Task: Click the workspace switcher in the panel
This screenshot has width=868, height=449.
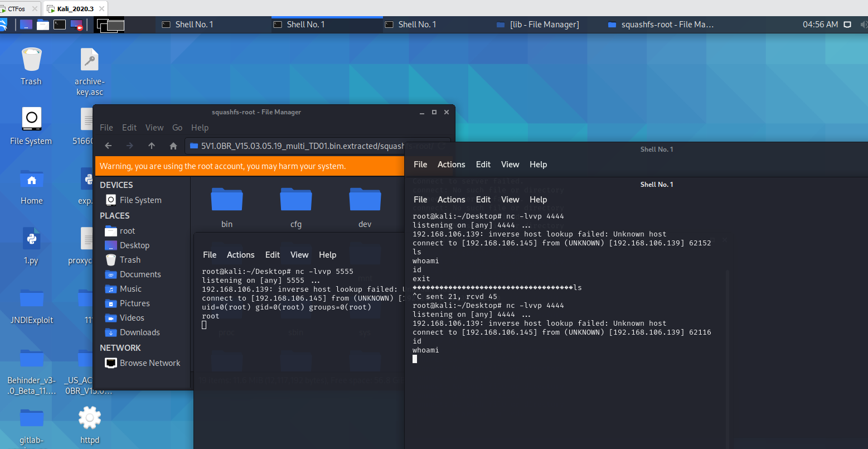Action: [x=110, y=25]
